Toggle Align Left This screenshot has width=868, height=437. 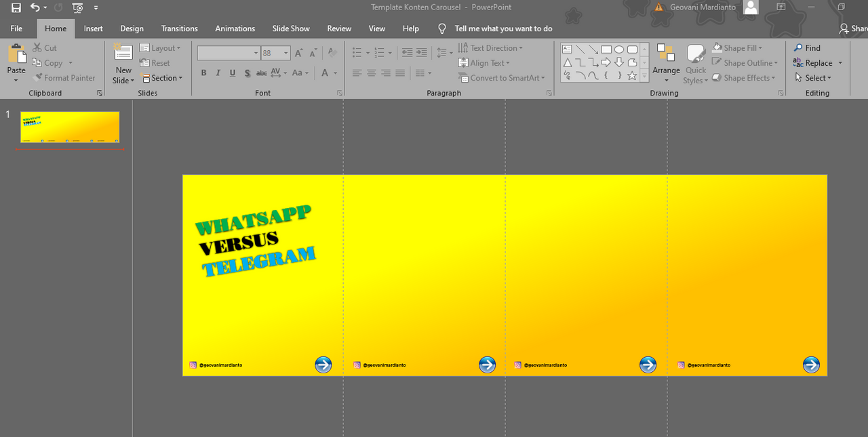click(x=357, y=73)
